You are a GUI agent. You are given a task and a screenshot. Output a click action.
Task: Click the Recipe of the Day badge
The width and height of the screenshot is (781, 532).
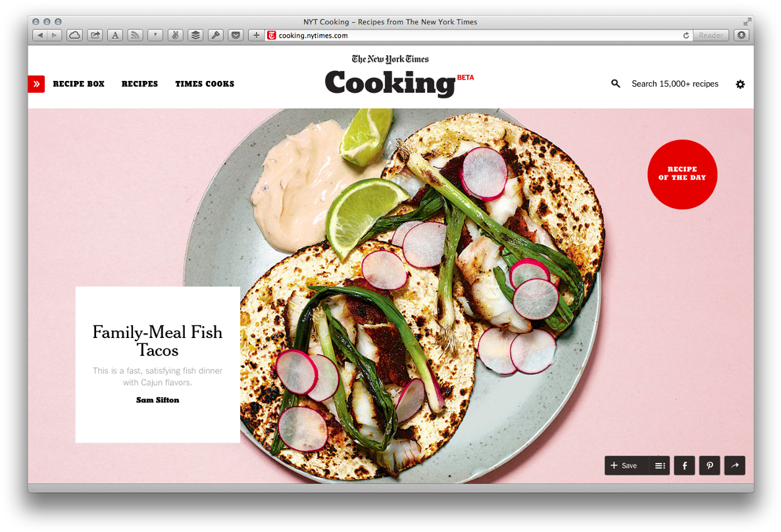[x=682, y=174]
